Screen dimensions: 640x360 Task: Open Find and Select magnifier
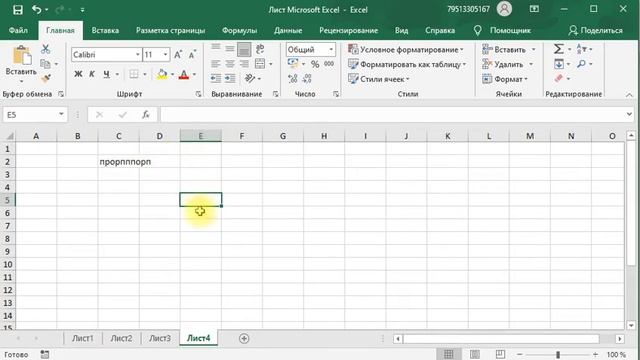(x=581, y=64)
